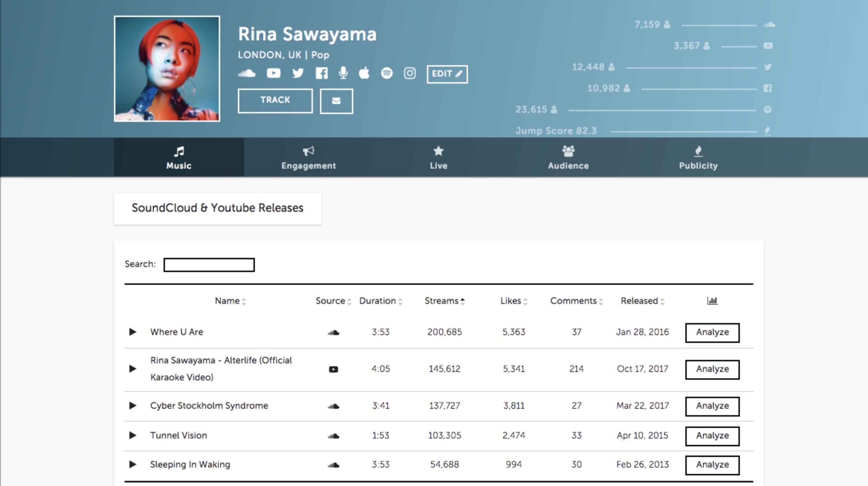Click the microphone icon

(x=343, y=73)
